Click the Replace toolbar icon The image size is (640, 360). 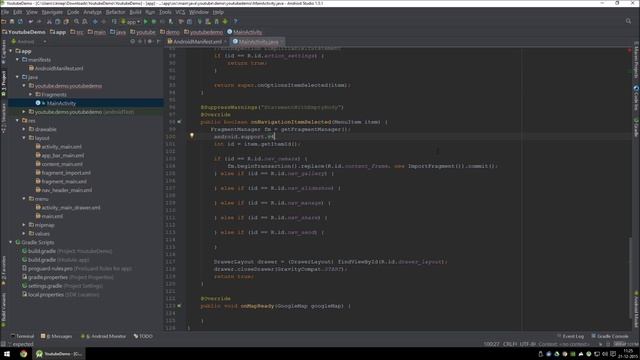(x=84, y=22)
